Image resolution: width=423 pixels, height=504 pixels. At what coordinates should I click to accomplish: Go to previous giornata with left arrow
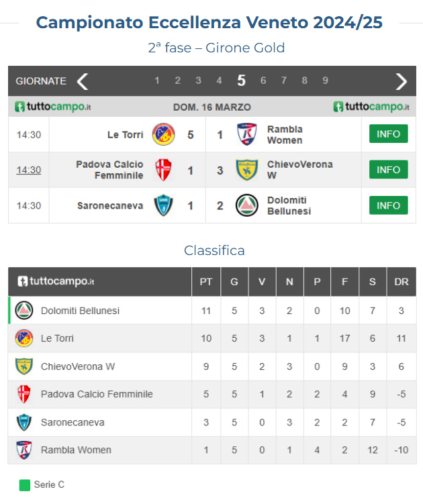[83, 81]
